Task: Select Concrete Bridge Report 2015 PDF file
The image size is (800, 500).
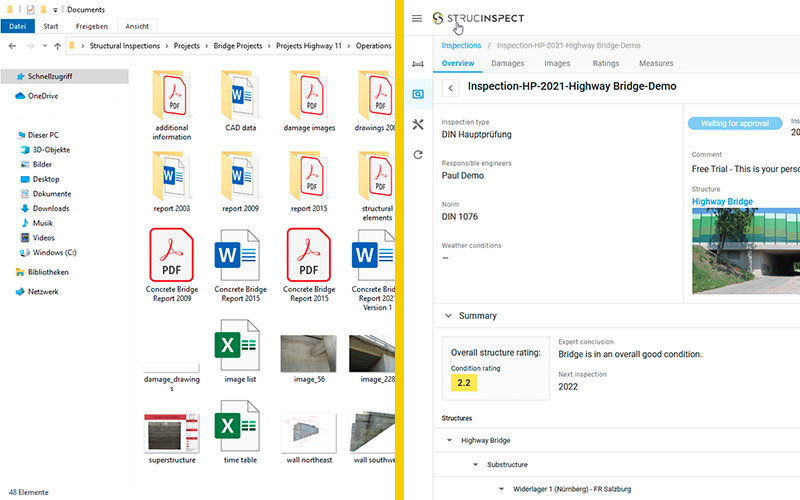Action: tap(309, 265)
